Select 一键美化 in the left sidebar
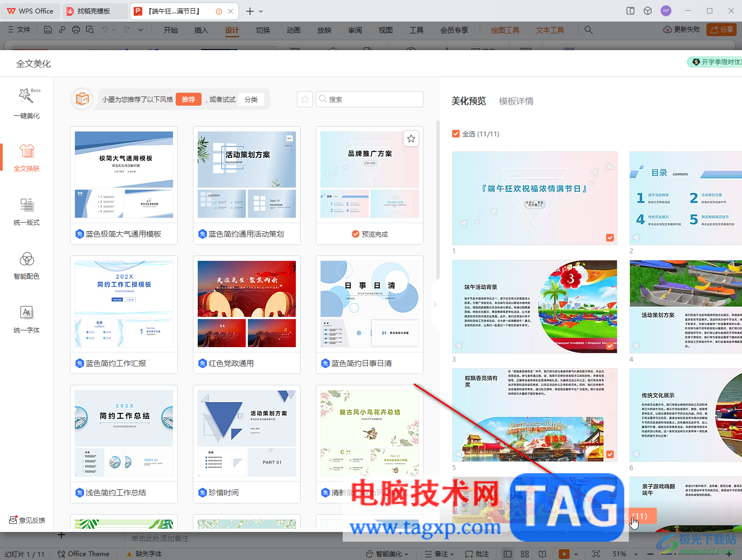742x560 pixels. [x=26, y=103]
